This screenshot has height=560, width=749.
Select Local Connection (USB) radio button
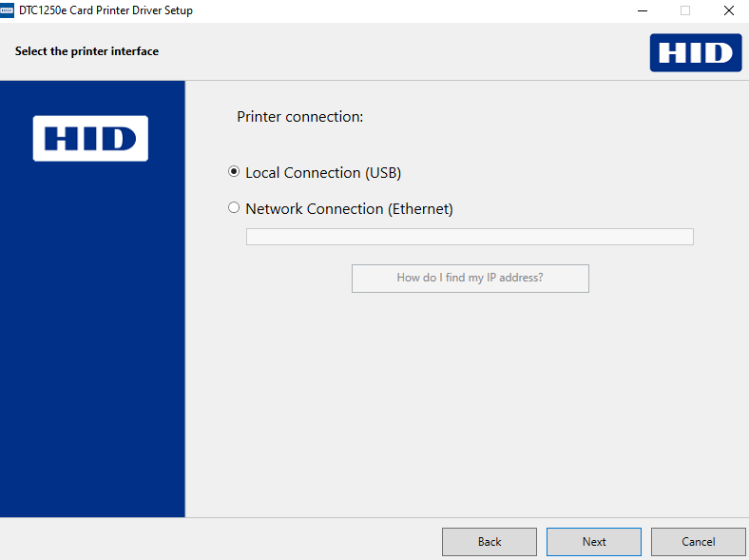[x=234, y=171]
